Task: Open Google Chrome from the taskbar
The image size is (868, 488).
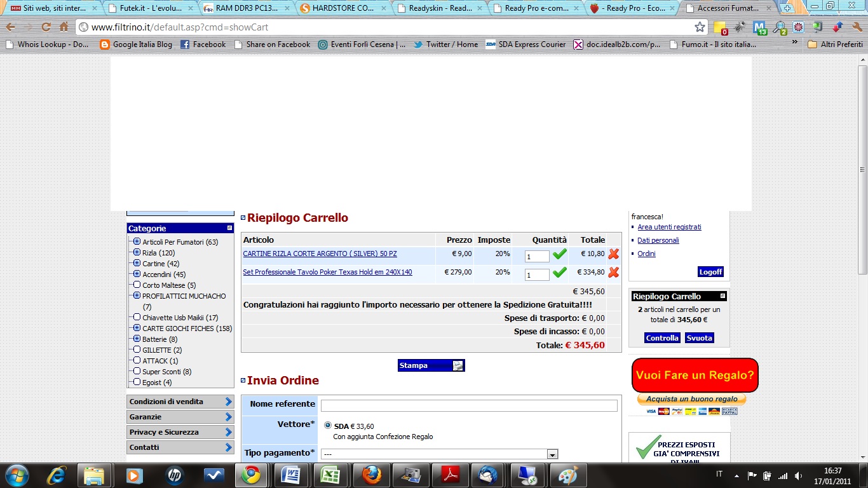Action: [250, 475]
